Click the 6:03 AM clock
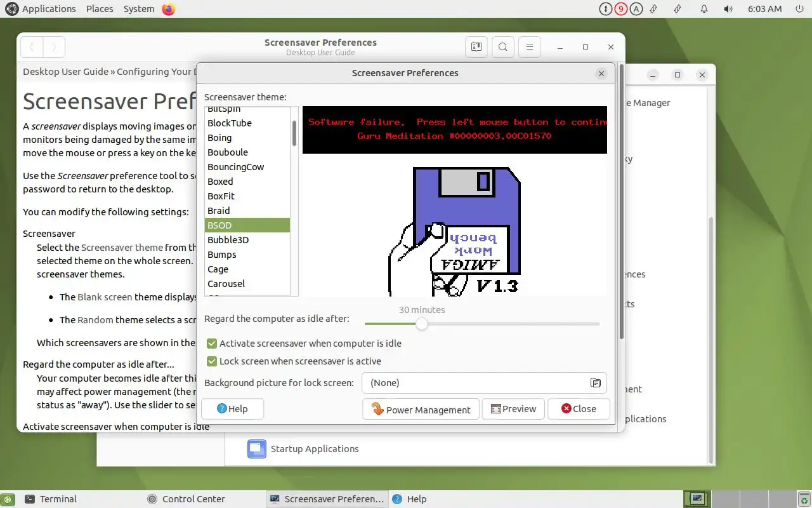This screenshot has height=508, width=812. coord(764,9)
